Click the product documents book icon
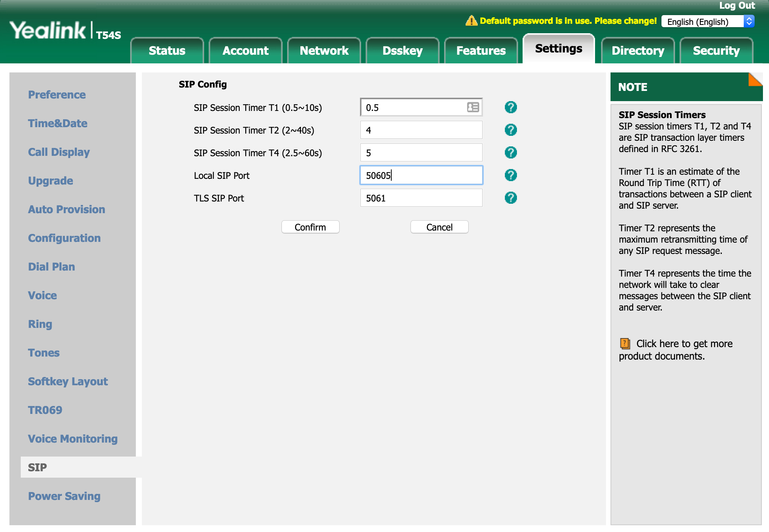 (625, 343)
